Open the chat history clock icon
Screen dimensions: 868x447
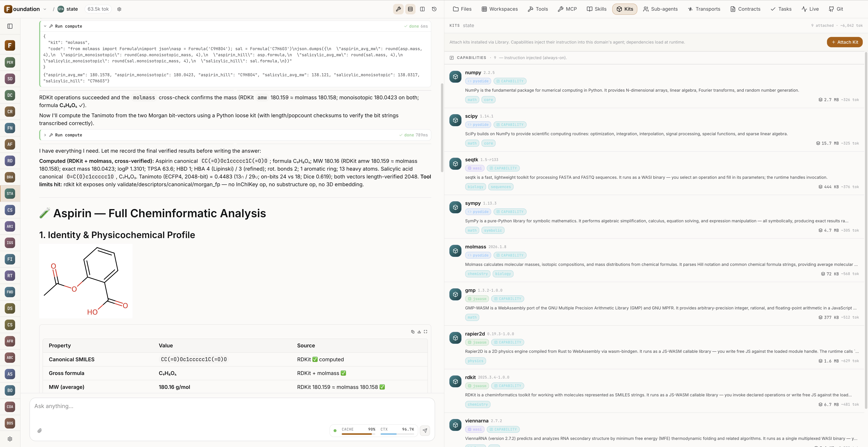coord(434,9)
